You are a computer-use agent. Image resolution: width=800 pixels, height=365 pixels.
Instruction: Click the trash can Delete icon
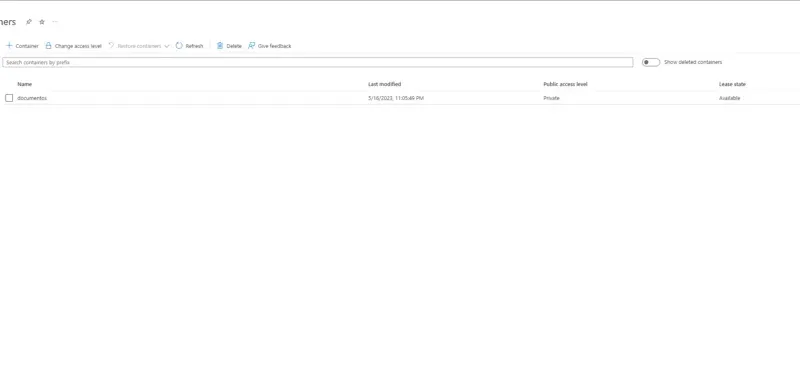pyautogui.click(x=220, y=45)
